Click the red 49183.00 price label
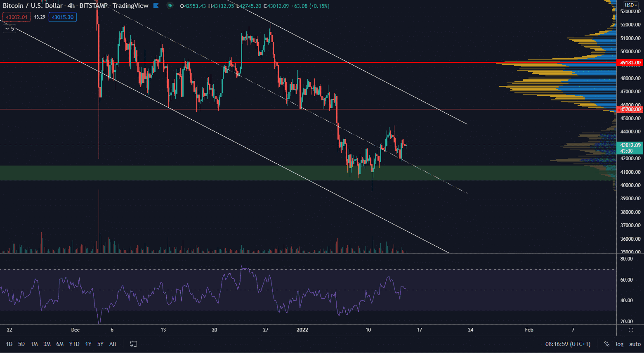This screenshot has width=644, height=353. pyautogui.click(x=630, y=63)
